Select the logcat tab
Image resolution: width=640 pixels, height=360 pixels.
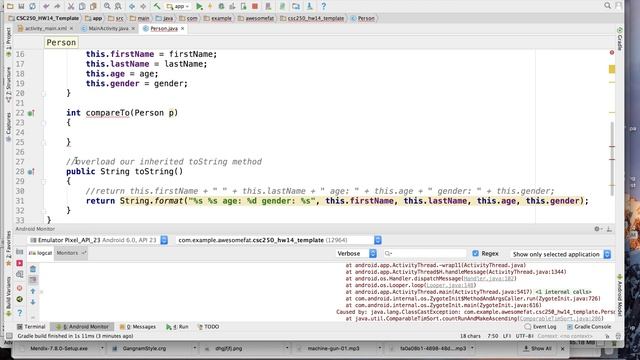coord(40,253)
